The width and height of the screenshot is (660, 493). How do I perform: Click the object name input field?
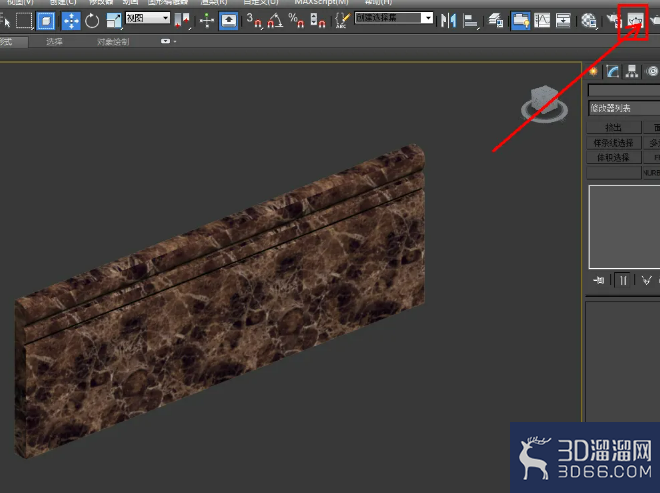tap(624, 91)
